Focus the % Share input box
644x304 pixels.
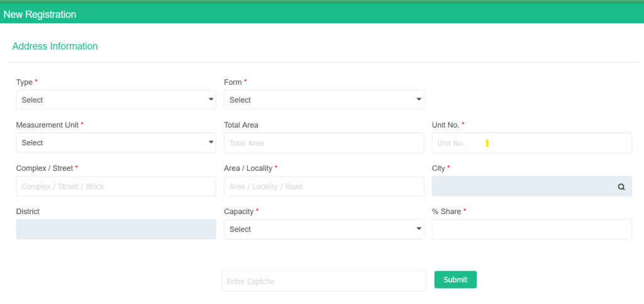[x=531, y=229]
